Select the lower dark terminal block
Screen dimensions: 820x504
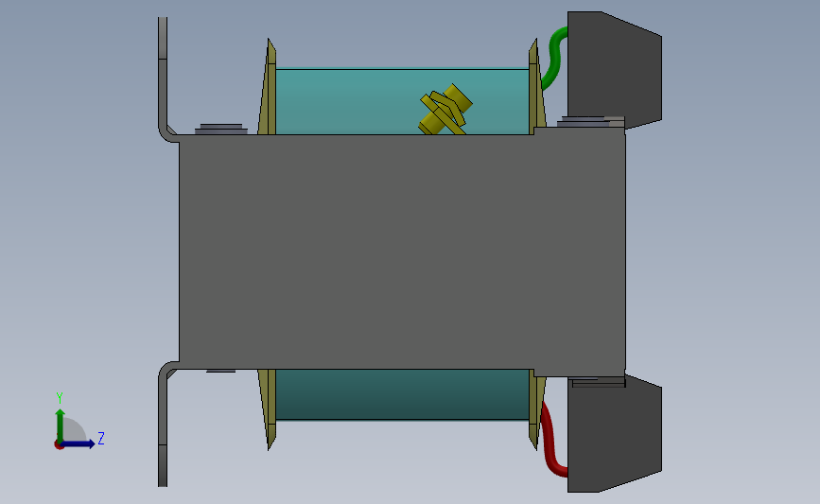tap(614, 434)
